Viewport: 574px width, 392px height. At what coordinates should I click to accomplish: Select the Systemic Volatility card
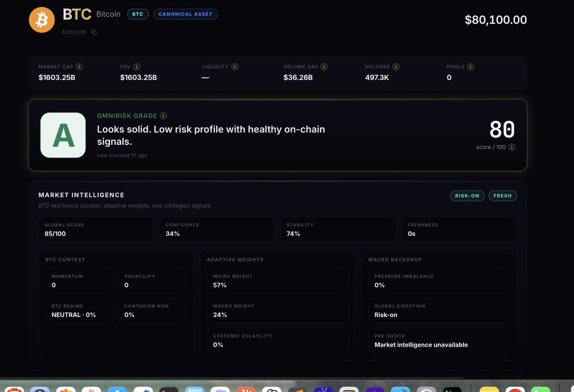tap(278, 340)
